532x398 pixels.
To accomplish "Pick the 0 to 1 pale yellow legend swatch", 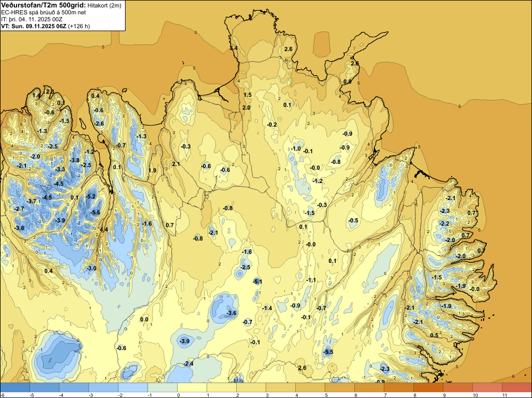I will point(192,387).
